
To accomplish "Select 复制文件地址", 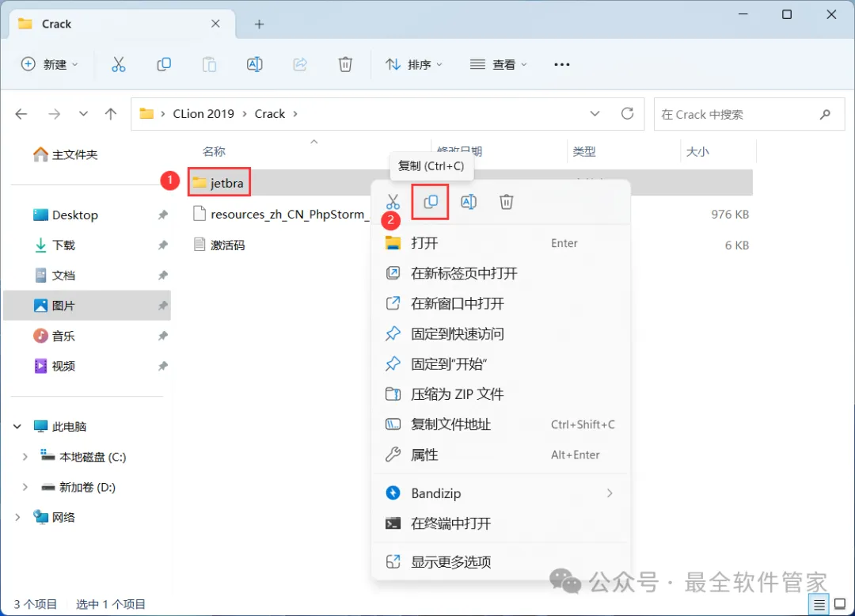I will [x=500, y=424].
